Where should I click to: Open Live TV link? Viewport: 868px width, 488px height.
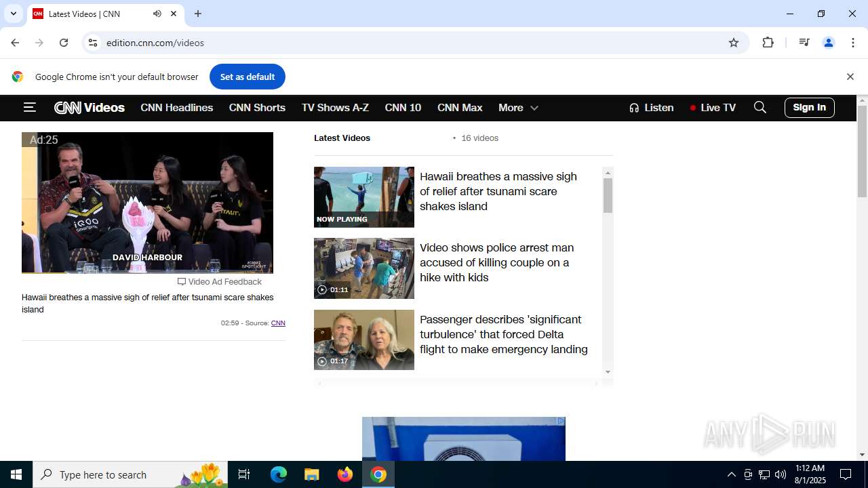(713, 108)
